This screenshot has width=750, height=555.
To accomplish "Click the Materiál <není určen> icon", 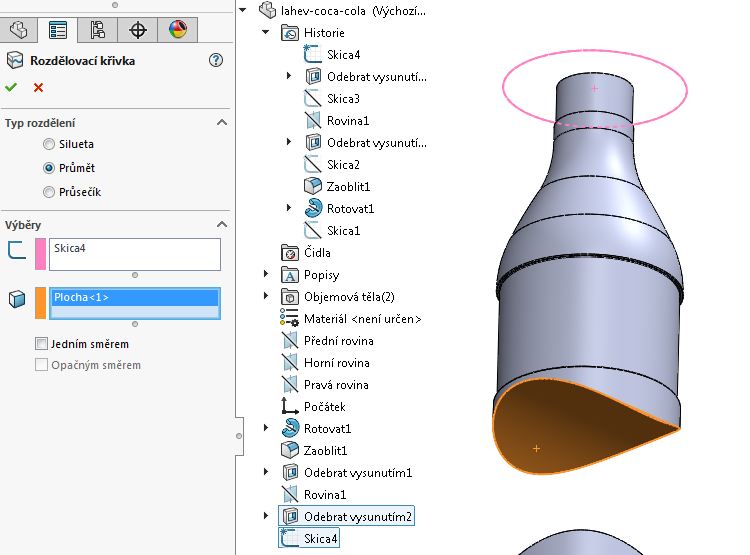I will coord(290,318).
